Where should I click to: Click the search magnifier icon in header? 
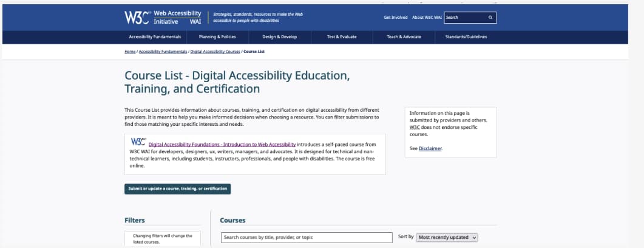click(x=490, y=18)
